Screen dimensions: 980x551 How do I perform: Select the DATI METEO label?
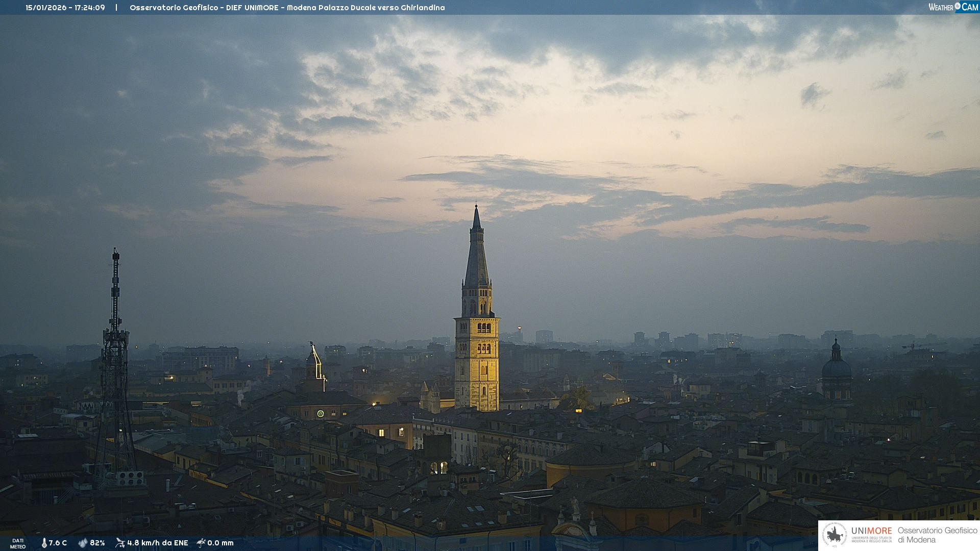click(18, 543)
